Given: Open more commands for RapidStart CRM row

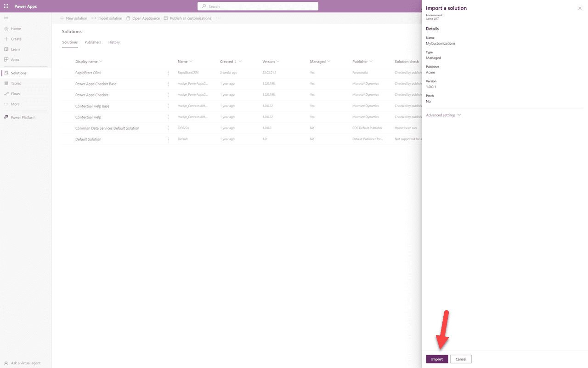Looking at the screenshot, I should [168, 72].
